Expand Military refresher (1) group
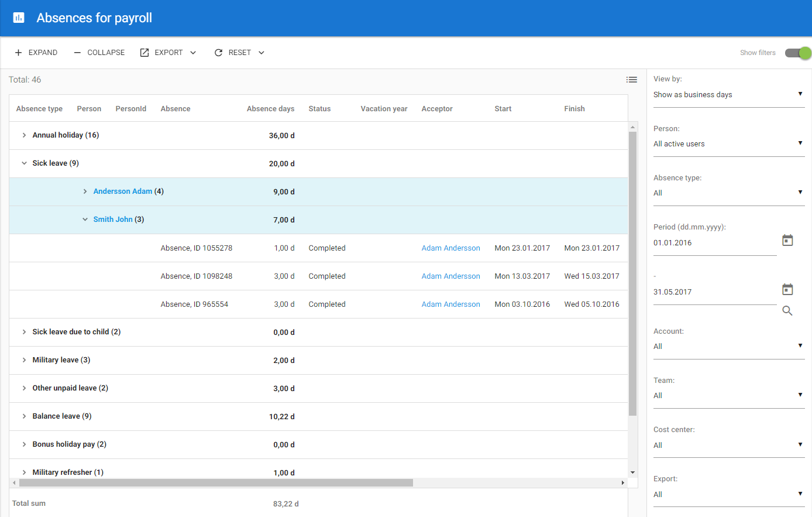The height and width of the screenshot is (517, 812). tap(24, 473)
